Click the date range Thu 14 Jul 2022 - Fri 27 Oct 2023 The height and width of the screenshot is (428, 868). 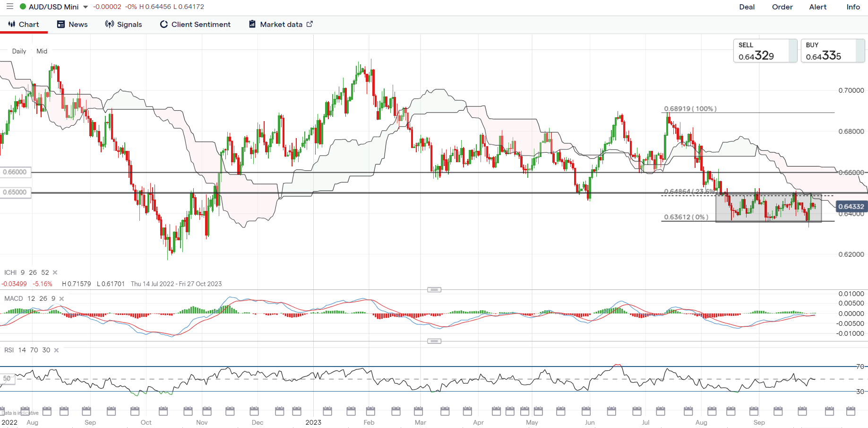(176, 284)
